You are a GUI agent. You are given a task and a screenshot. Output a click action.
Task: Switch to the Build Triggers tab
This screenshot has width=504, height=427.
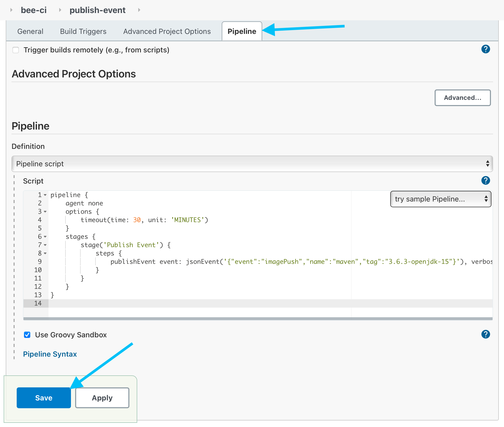point(83,31)
